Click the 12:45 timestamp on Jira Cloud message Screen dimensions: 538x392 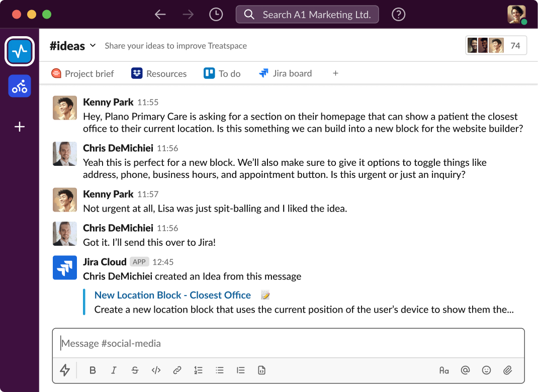(x=163, y=262)
